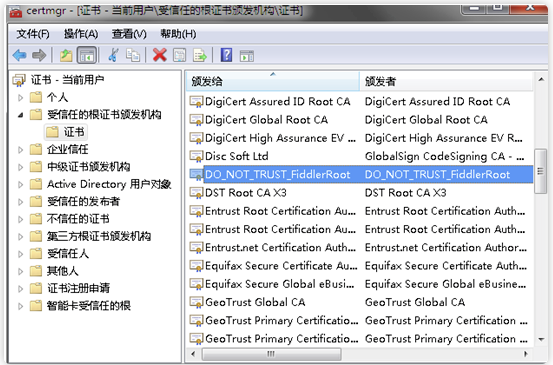This screenshot has width=553, height=365.
Task: Select DigiCert Global Root CA certificate row
Action: [360, 120]
